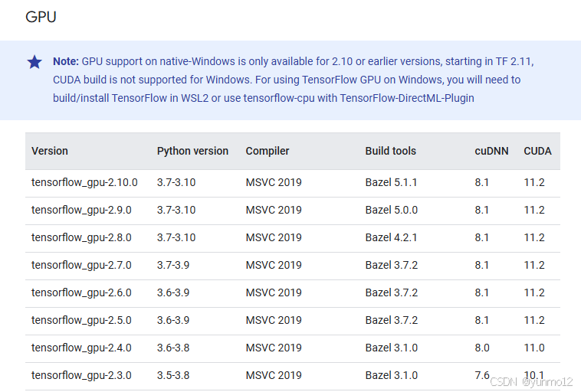Click the star icon in the note box
Screen dimensions: 581x392
pos(34,62)
